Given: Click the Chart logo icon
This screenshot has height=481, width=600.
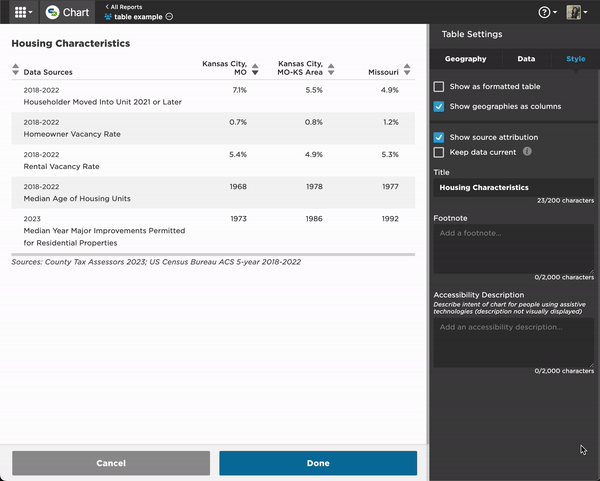Looking at the screenshot, I should pyautogui.click(x=52, y=12).
